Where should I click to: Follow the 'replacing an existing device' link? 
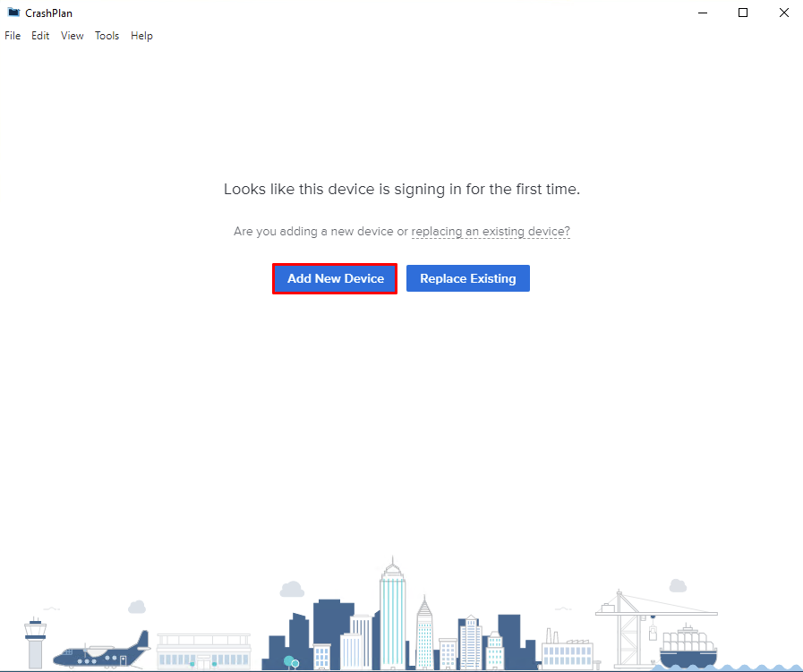tap(490, 231)
